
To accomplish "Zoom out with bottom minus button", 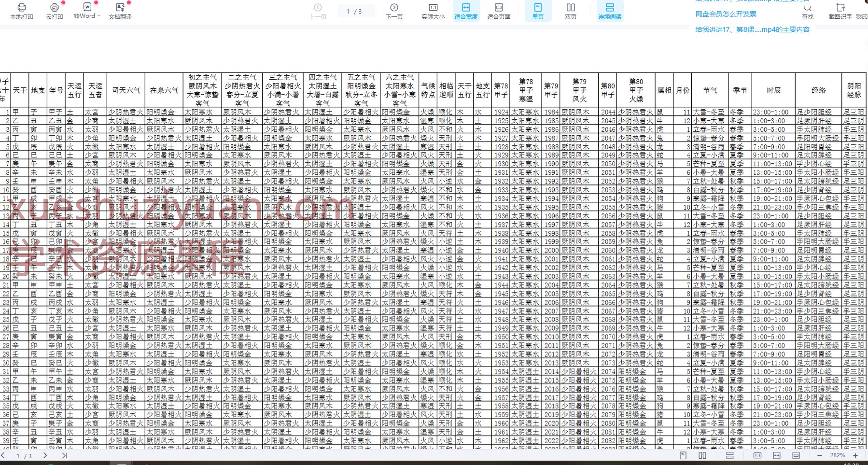I will pyautogui.click(x=819, y=455).
